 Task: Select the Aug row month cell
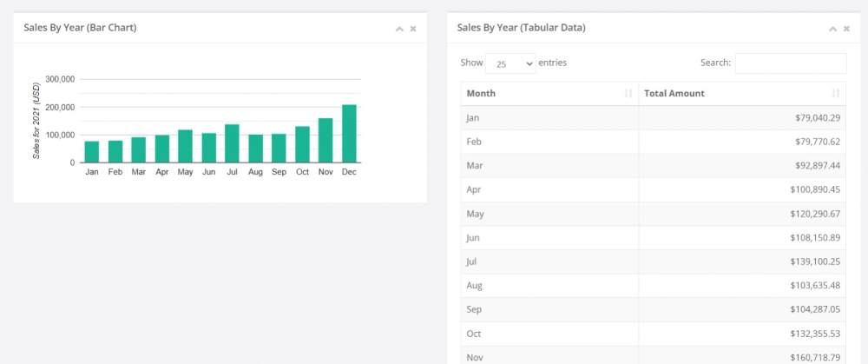[x=549, y=286]
